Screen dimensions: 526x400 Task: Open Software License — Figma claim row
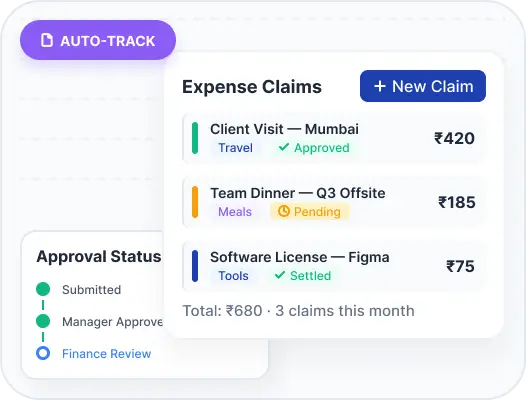point(334,266)
